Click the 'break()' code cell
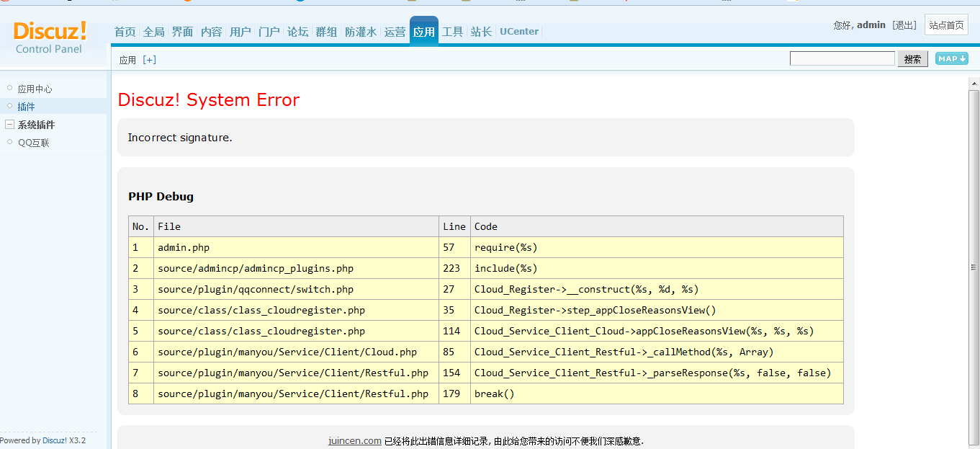 coord(657,394)
